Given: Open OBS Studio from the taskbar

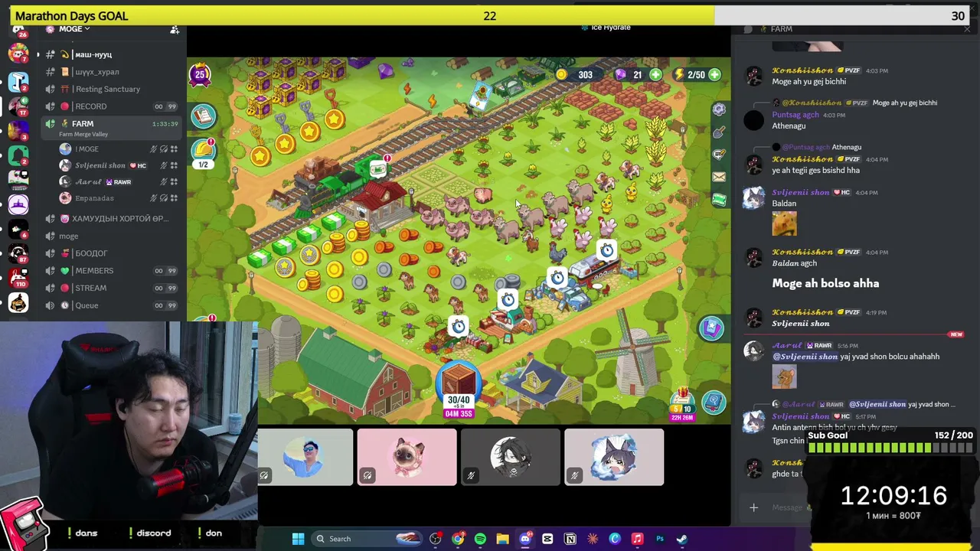Looking at the screenshot, I should pos(436,539).
